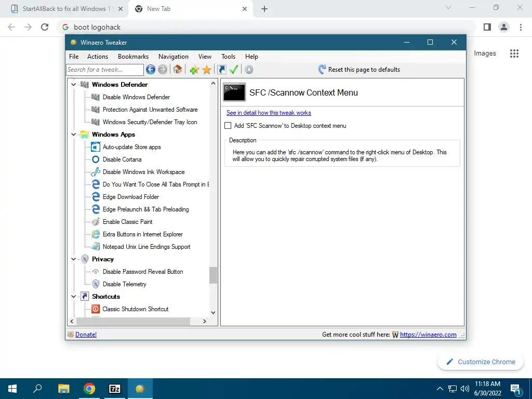Open bookmarks with the gold star icon
Image resolution: width=532 pixels, height=399 pixels.
[207, 70]
